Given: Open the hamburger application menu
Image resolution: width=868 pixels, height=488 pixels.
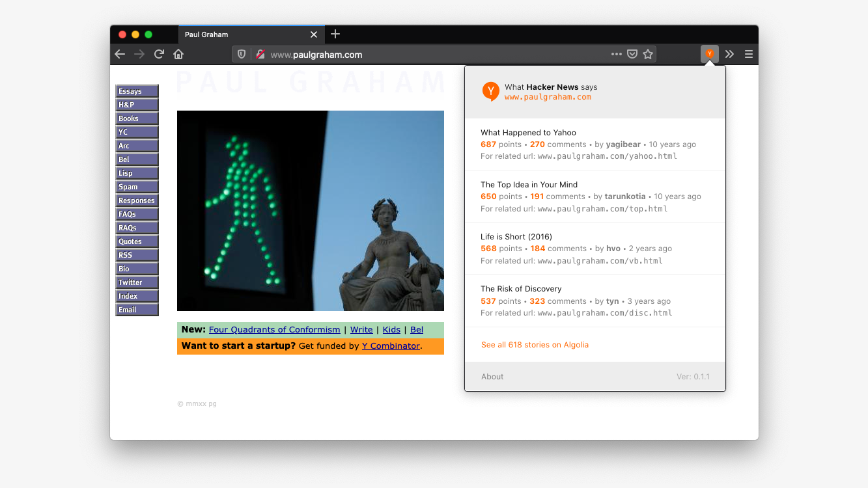Looking at the screenshot, I should 749,54.
